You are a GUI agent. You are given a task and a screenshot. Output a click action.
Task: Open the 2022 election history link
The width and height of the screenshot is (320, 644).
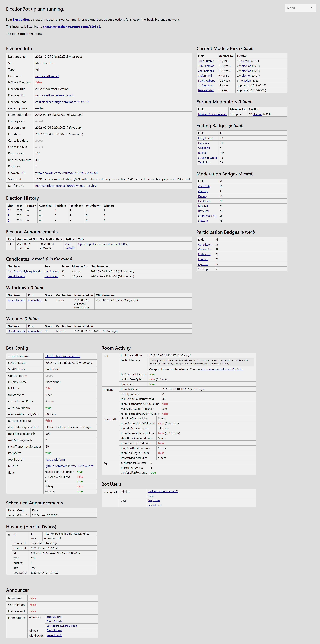point(8,210)
